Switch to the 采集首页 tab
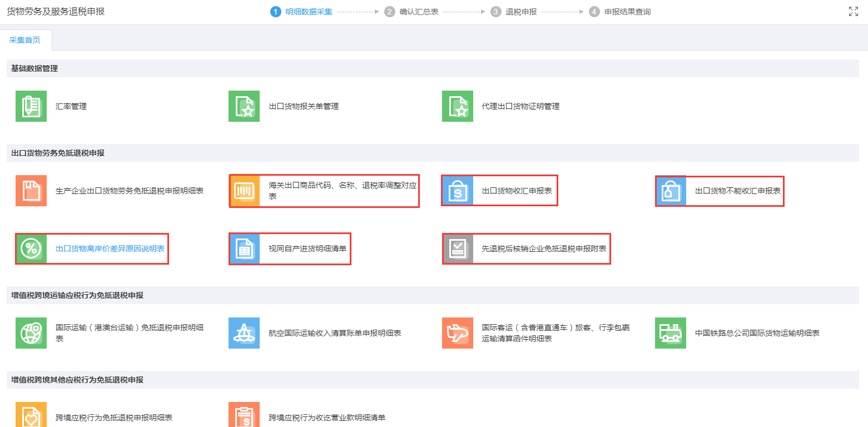 25,40
